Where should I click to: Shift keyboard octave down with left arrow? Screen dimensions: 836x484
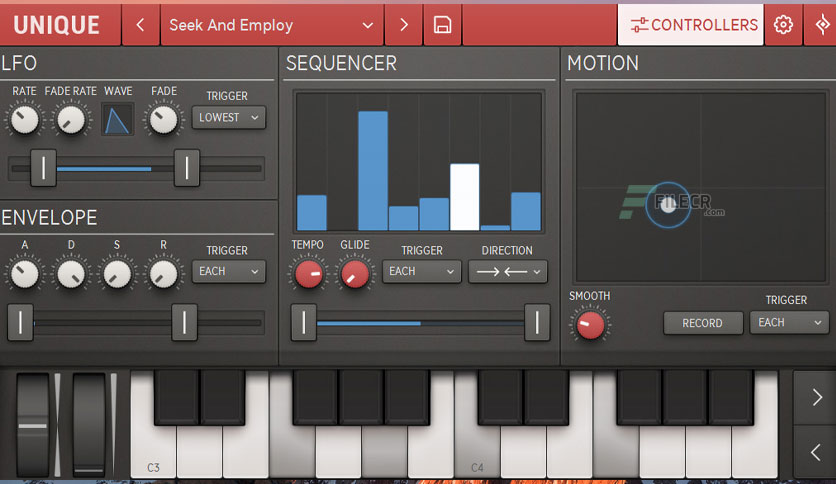(816, 453)
